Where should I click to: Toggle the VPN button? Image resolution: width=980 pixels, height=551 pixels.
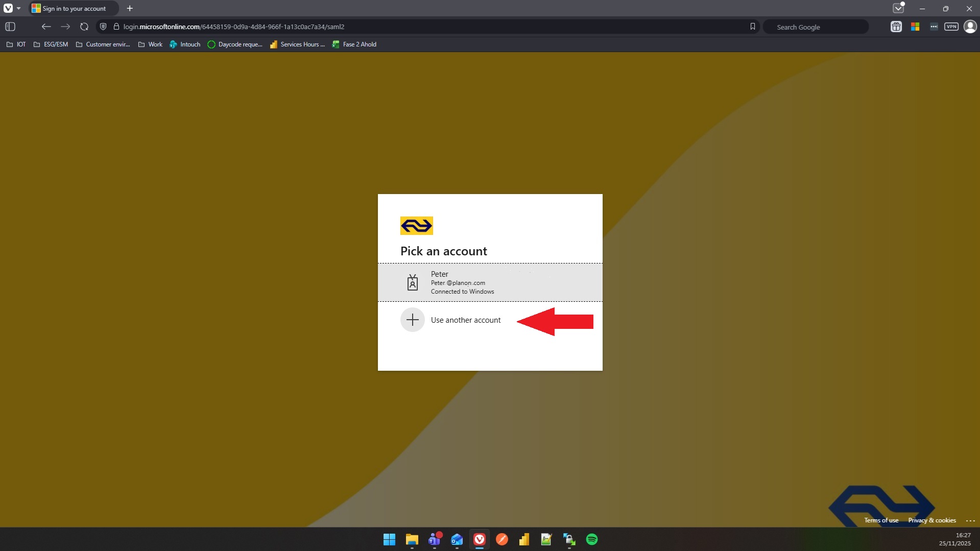click(951, 27)
